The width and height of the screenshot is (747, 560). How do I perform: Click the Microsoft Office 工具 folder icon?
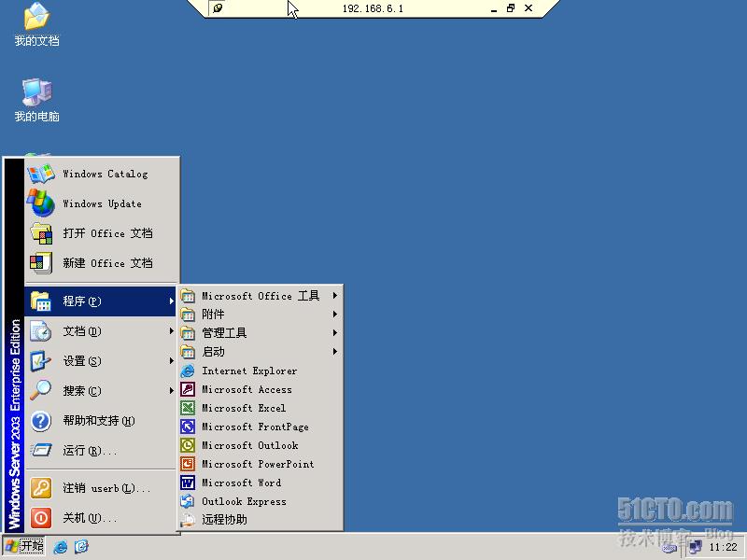pyautogui.click(x=188, y=296)
